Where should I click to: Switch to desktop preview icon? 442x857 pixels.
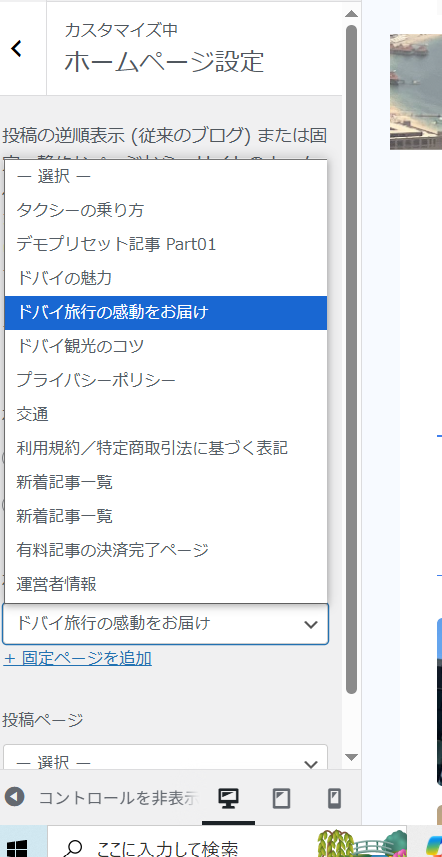coord(228,799)
